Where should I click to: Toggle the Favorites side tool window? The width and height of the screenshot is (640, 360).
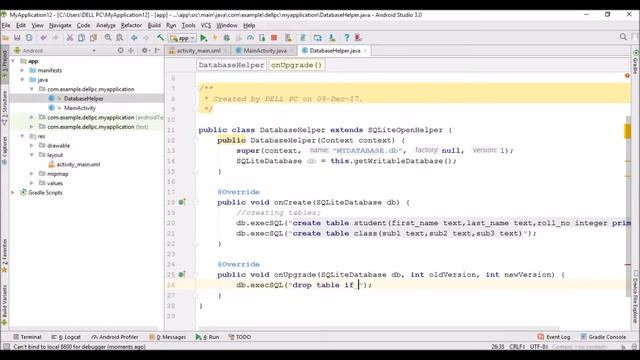tap(4, 255)
